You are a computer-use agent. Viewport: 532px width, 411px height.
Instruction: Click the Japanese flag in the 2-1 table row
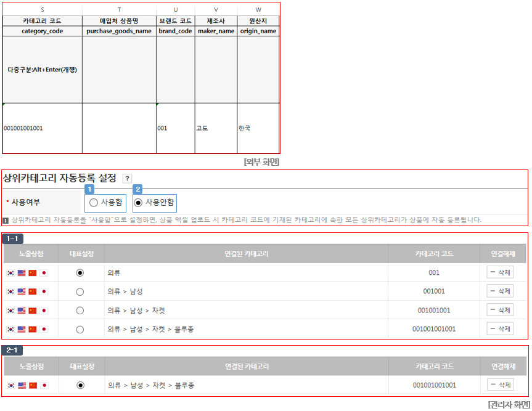click(x=44, y=386)
